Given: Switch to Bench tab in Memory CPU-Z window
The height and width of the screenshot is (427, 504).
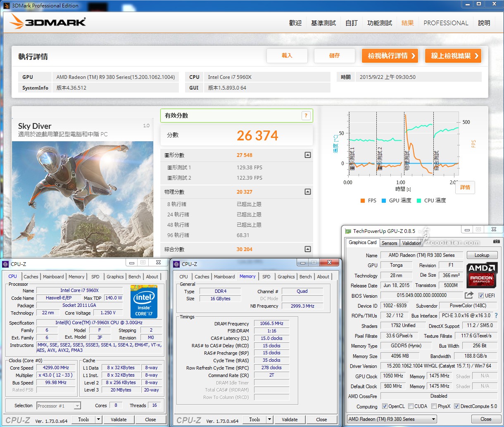Looking at the screenshot, I should (x=306, y=277).
